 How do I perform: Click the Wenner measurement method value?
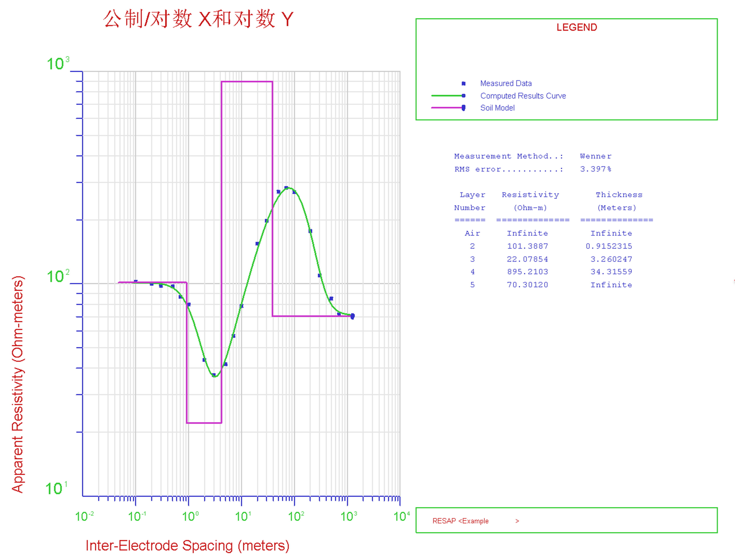pyautogui.click(x=596, y=156)
